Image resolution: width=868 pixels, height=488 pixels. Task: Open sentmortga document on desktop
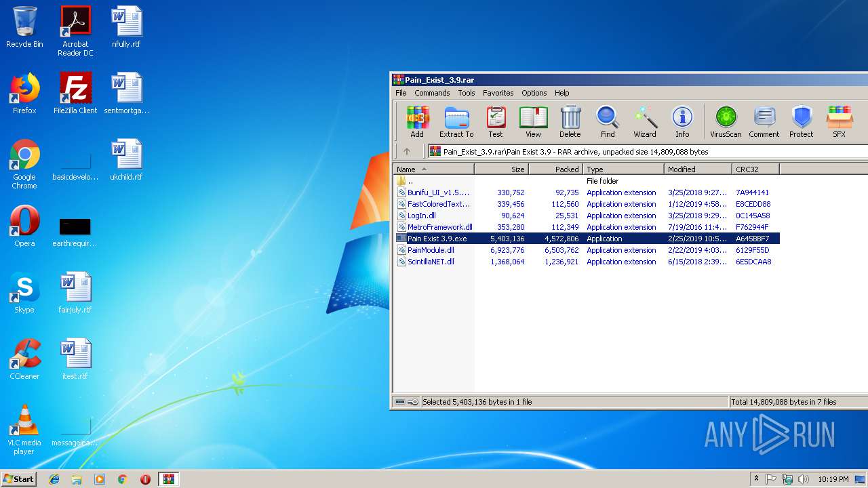coord(126,94)
